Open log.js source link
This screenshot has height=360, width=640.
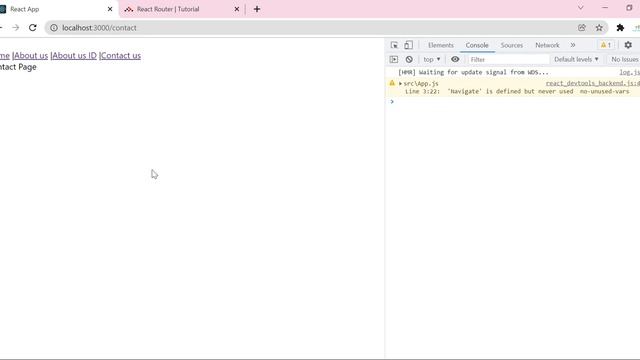629,72
